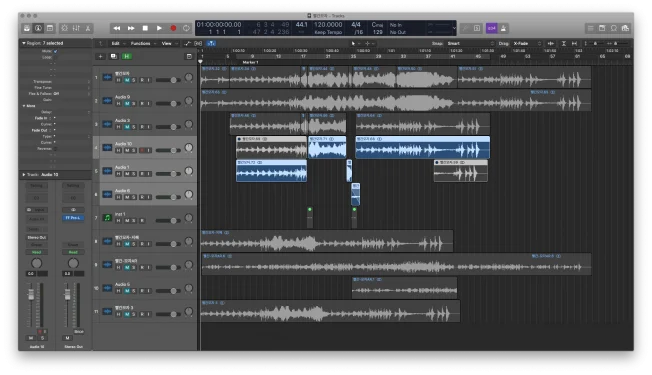Open the Global Tracks button
Image resolution: width=652 pixels, height=375 pixels.
pyautogui.click(x=189, y=57)
